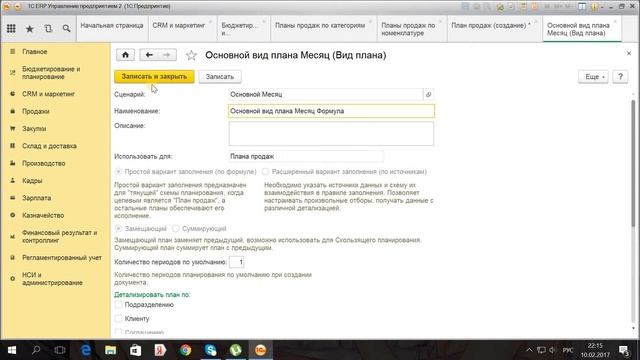Open the 1C taskbar icon
The height and width of the screenshot is (360, 640).
pos(260,350)
